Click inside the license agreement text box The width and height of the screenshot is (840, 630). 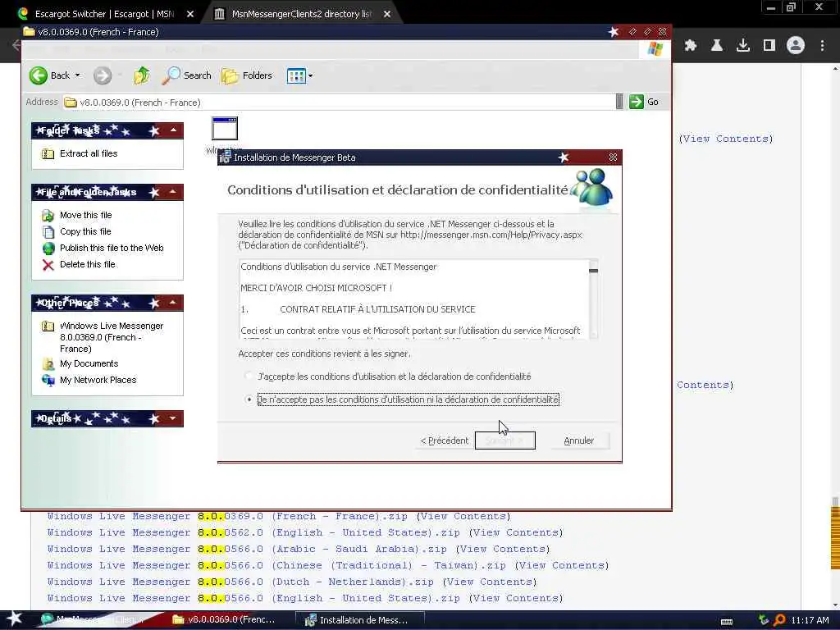point(413,299)
